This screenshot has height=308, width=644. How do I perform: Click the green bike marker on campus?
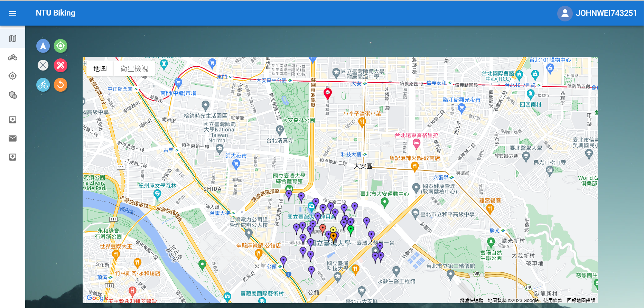pyautogui.click(x=351, y=229)
